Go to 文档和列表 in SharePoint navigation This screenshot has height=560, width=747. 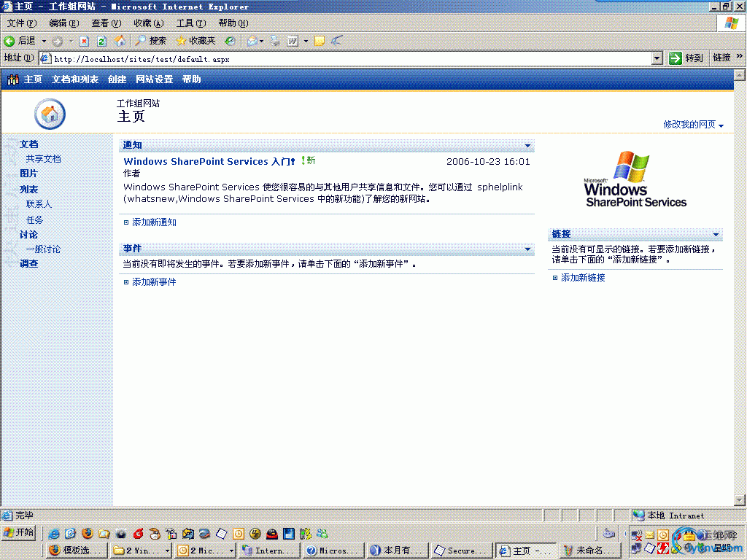(75, 79)
